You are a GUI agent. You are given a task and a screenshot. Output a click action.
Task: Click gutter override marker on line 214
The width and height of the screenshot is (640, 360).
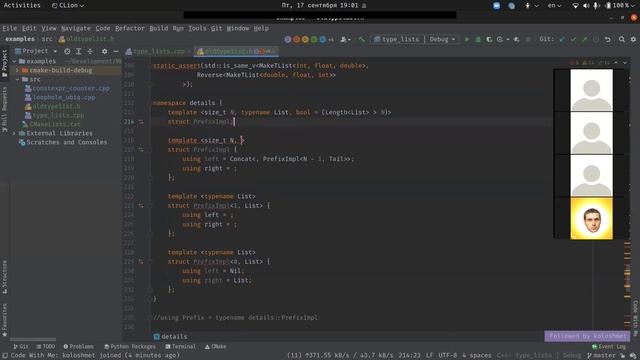tap(141, 122)
